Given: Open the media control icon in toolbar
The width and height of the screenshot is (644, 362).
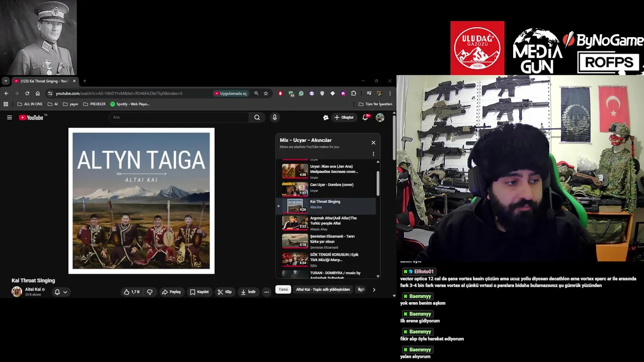Looking at the screenshot, I should pyautogui.click(x=369, y=93).
